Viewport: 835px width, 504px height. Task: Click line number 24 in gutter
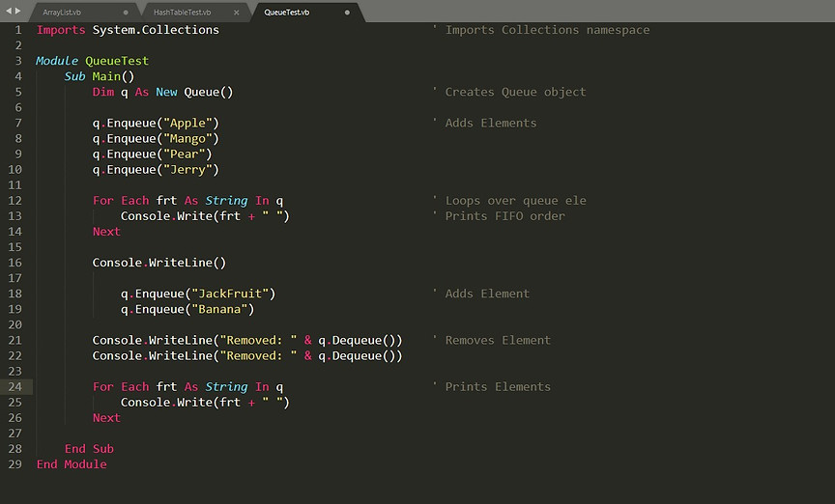click(14, 387)
